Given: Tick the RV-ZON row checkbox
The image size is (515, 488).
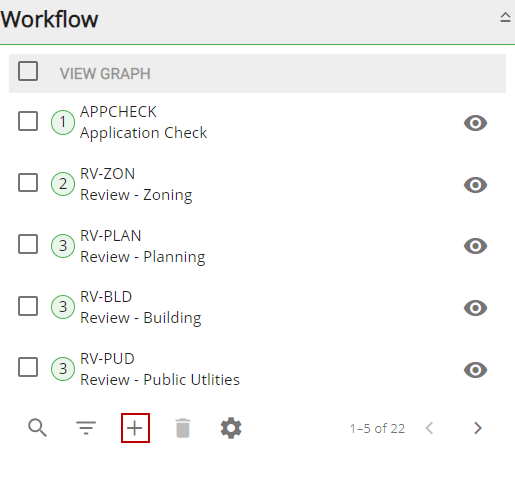Looking at the screenshot, I should tap(28, 182).
